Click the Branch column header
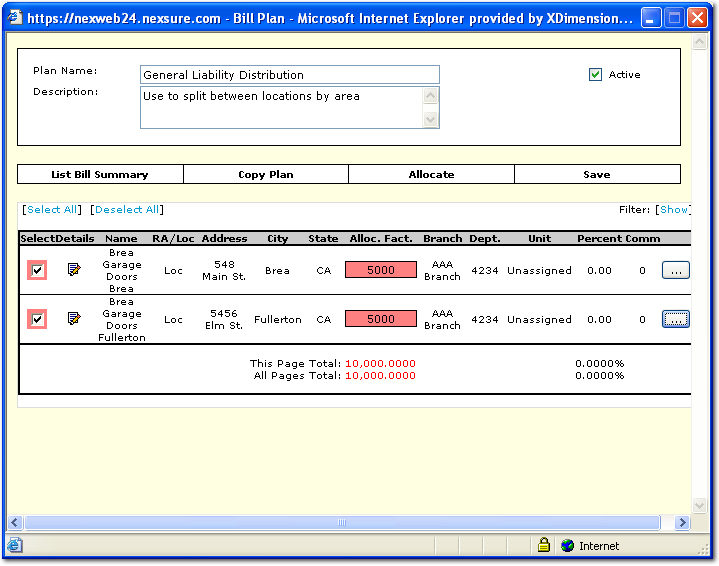The width and height of the screenshot is (719, 566). coord(442,239)
